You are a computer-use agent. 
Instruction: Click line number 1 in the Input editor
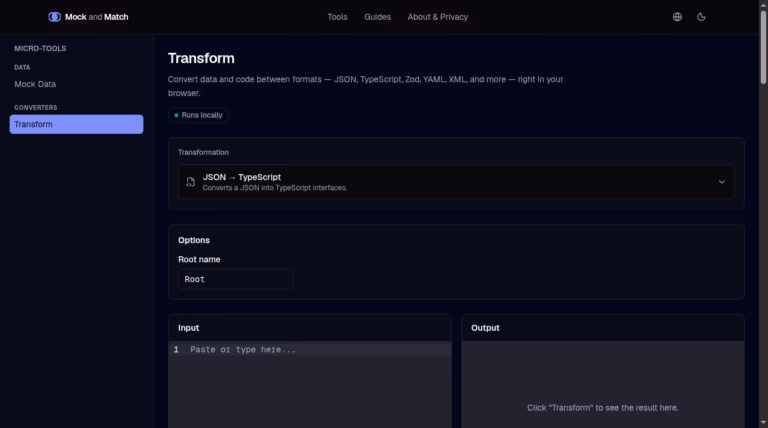pos(176,350)
